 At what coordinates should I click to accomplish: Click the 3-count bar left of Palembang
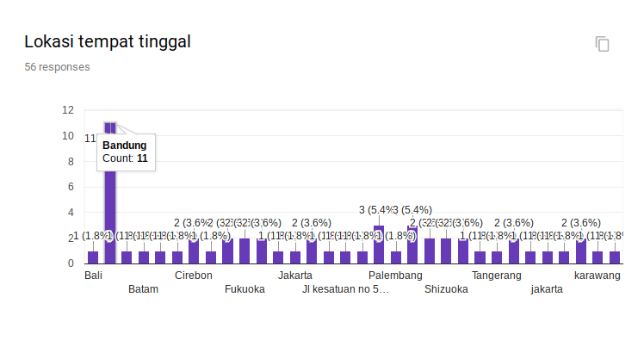[379, 245]
